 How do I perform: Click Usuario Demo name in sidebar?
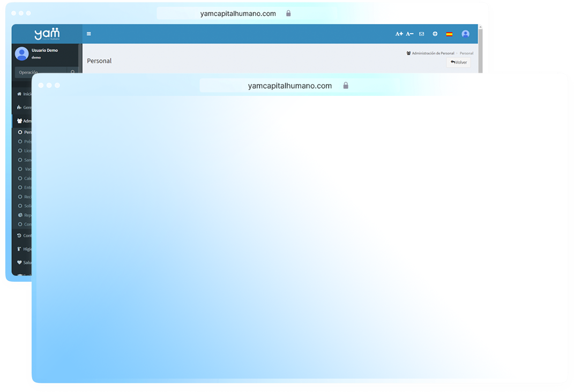[x=44, y=50]
